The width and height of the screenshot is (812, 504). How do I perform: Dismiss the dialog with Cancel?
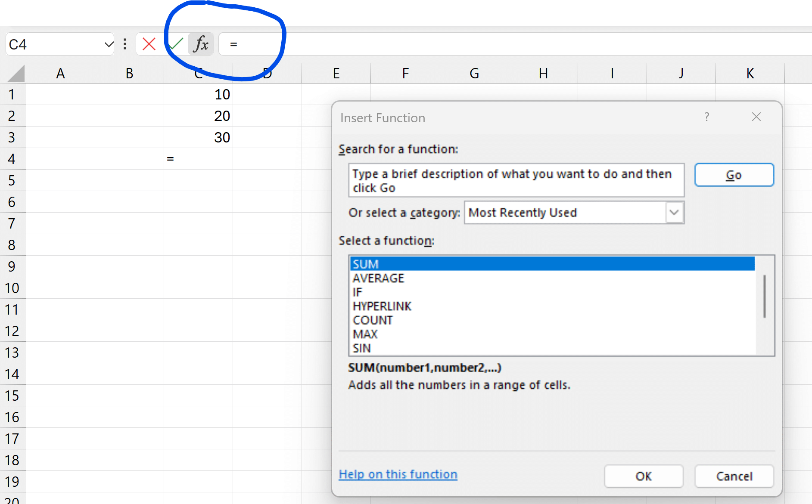(734, 476)
